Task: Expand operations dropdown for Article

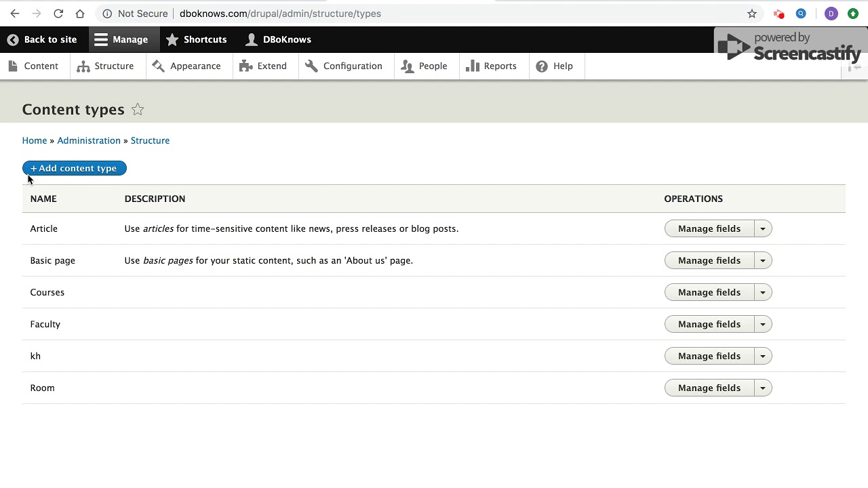Action: (x=763, y=229)
